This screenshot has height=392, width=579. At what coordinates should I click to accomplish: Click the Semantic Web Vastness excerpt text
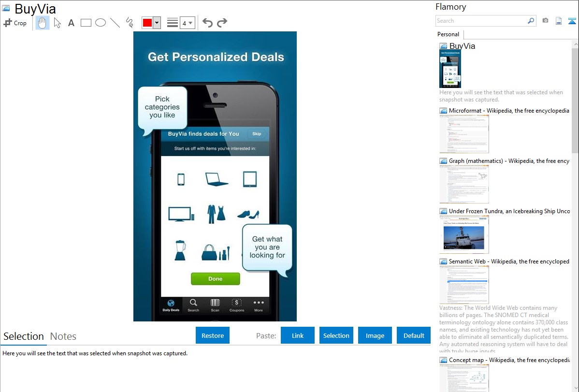pos(504,329)
